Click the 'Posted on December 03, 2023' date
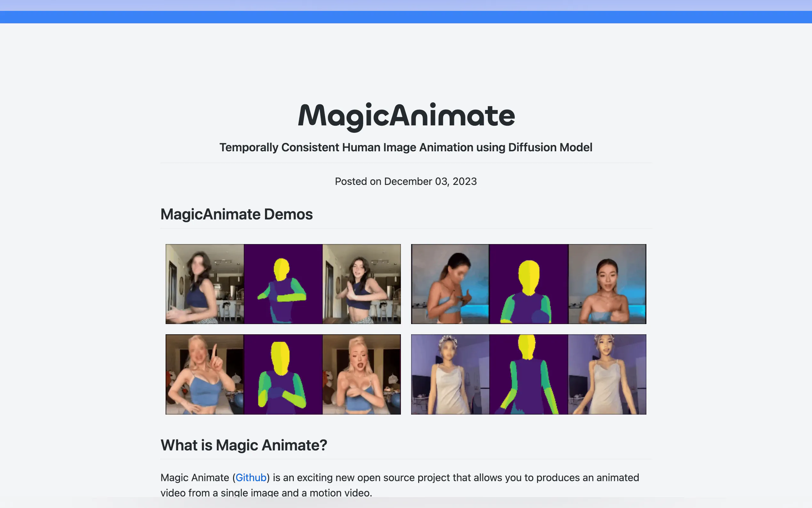Image resolution: width=812 pixels, height=508 pixels. point(406,181)
